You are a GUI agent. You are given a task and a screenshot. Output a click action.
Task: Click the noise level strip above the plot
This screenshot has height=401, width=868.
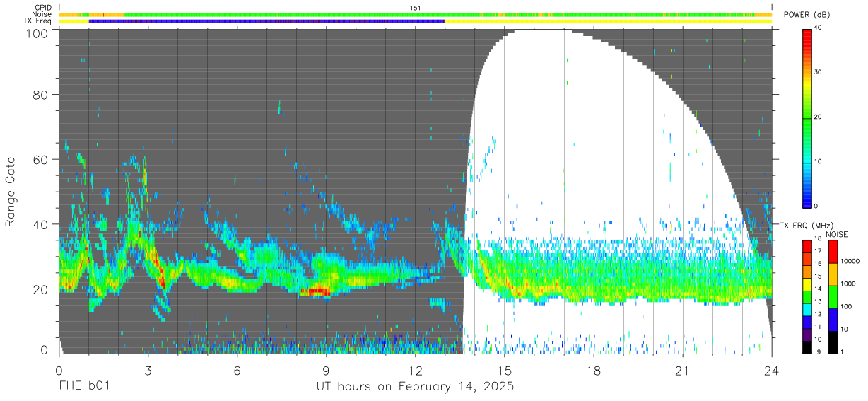[x=416, y=14]
